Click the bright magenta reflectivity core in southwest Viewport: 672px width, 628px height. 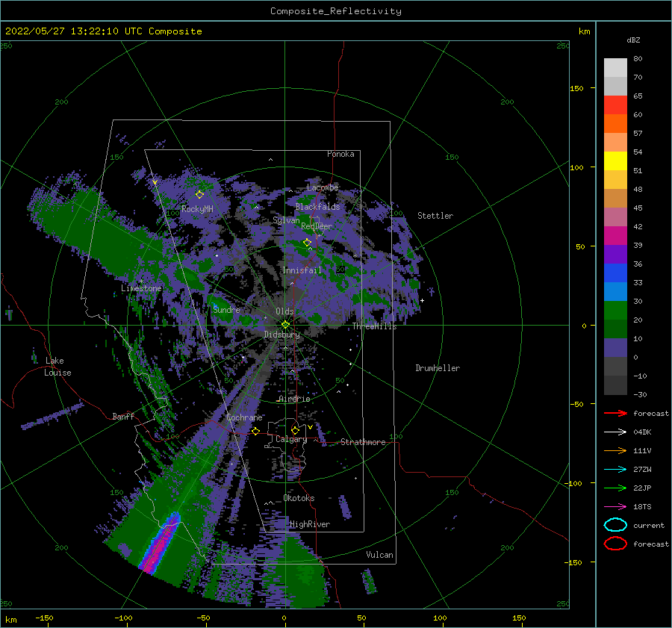(161, 547)
